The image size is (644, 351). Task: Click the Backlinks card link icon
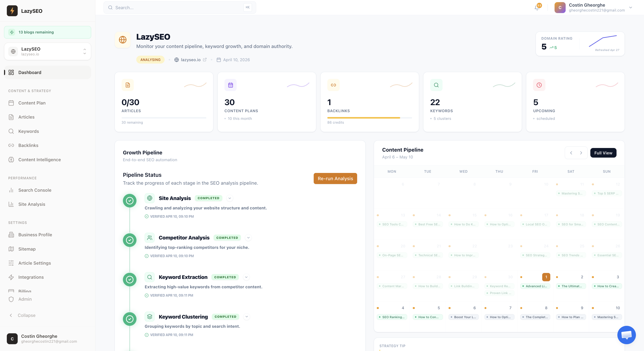pos(333,85)
